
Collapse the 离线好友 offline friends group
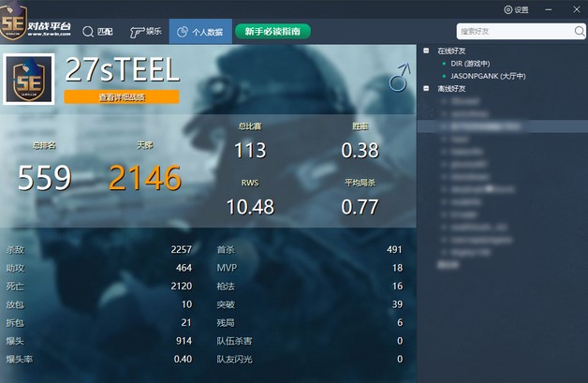pos(427,88)
